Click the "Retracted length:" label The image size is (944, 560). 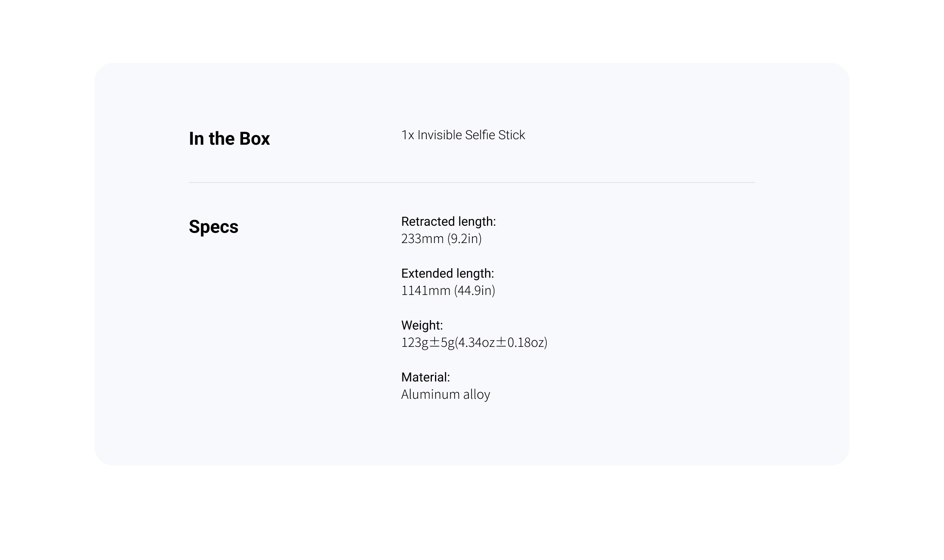(448, 222)
